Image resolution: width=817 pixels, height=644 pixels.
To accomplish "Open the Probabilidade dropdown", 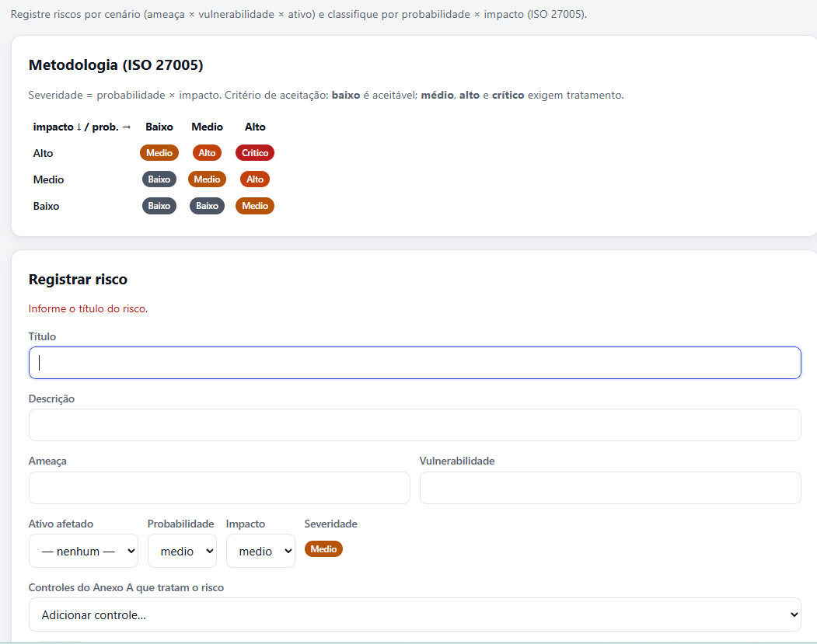I will (182, 551).
